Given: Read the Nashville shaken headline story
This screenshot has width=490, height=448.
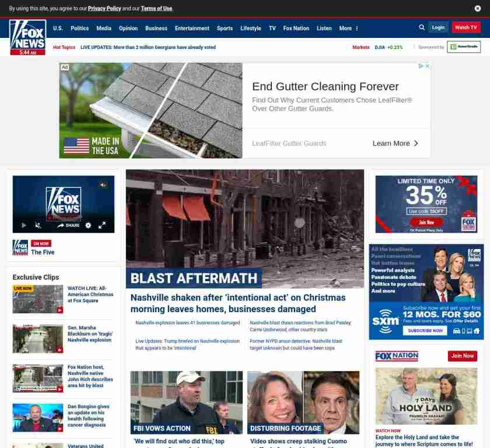Looking at the screenshot, I should (x=238, y=303).
